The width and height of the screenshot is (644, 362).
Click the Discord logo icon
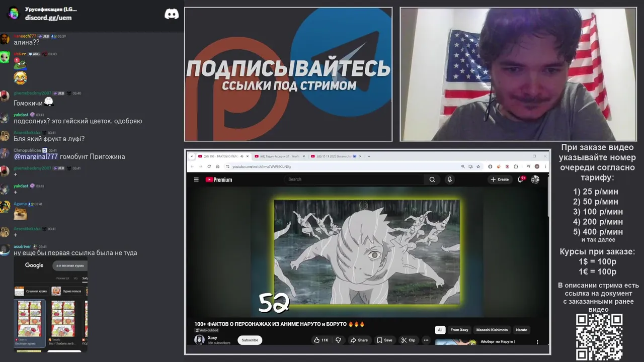pos(172,14)
